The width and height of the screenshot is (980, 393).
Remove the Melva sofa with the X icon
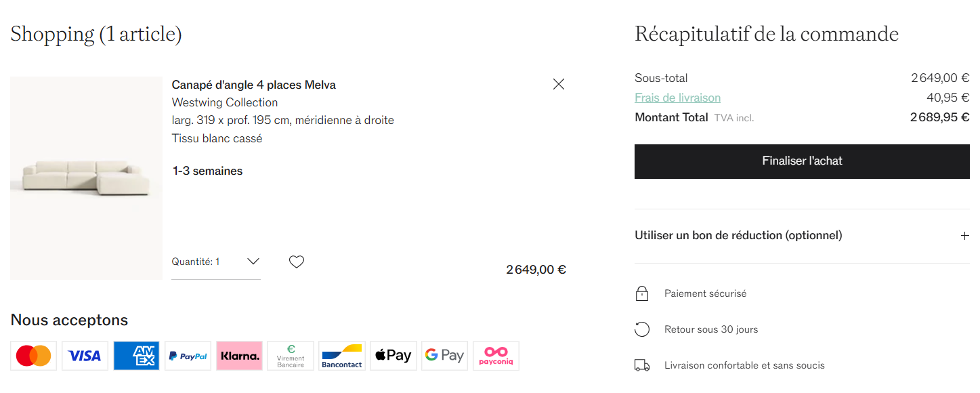point(559,84)
